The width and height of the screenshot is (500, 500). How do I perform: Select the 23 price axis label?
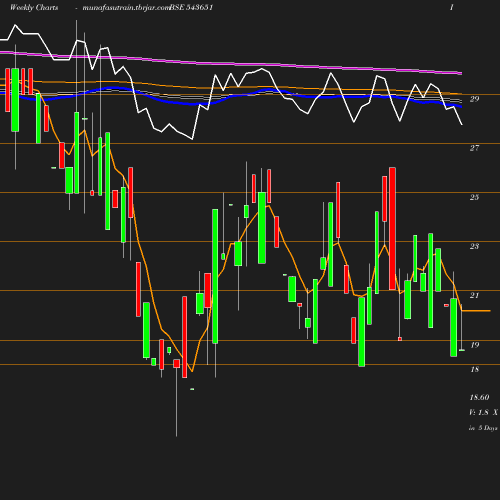click(x=474, y=246)
